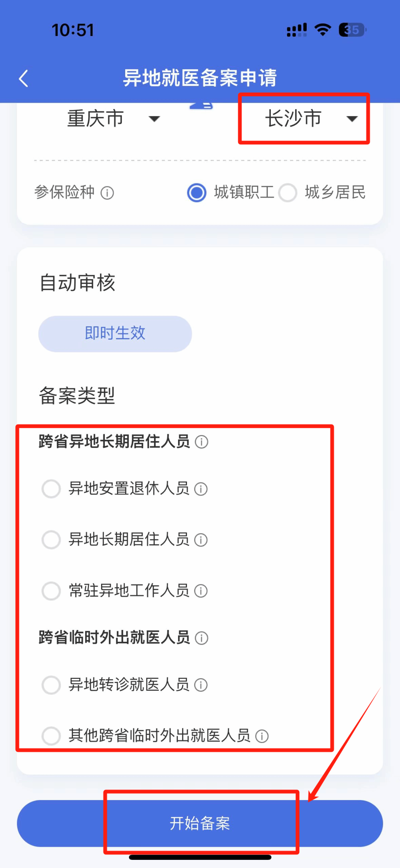Choose 异地安置退休人员 radio option
This screenshot has height=868, width=400.
pyautogui.click(x=51, y=489)
